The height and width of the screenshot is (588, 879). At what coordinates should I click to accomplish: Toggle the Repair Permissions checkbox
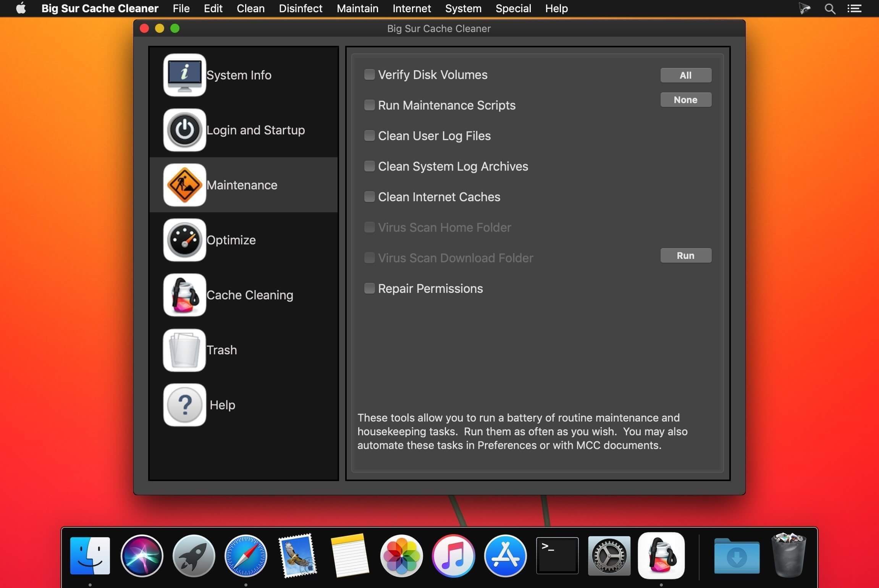click(x=369, y=288)
